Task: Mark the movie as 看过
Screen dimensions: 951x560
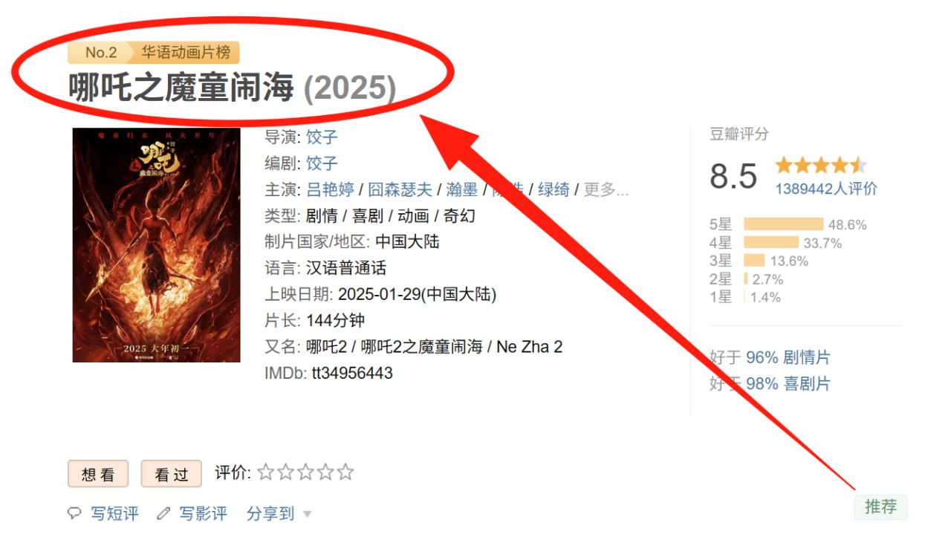Action: [x=172, y=474]
